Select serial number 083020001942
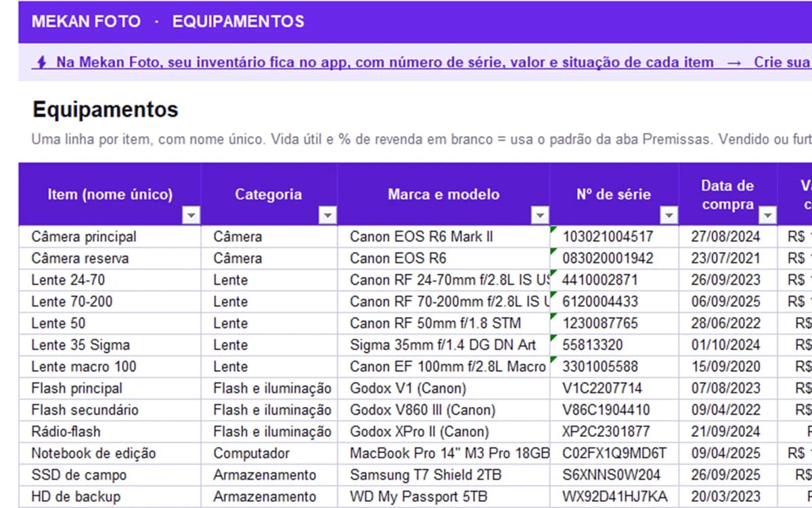This screenshot has height=508, width=812. [614, 258]
